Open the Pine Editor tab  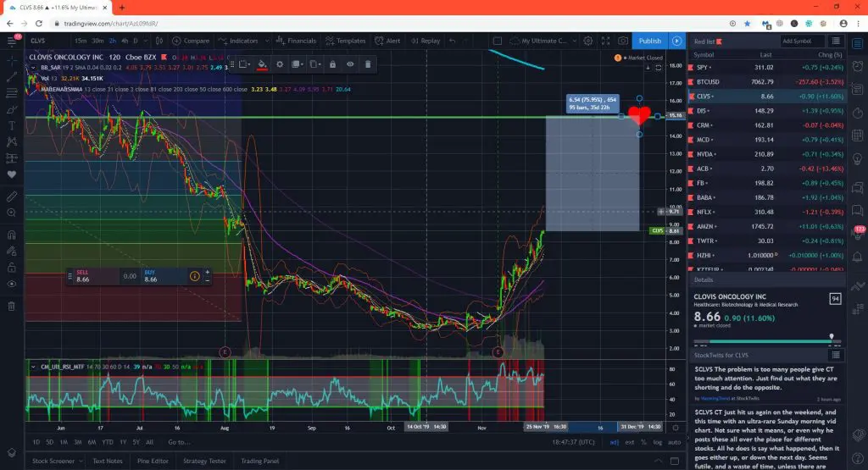153,462
